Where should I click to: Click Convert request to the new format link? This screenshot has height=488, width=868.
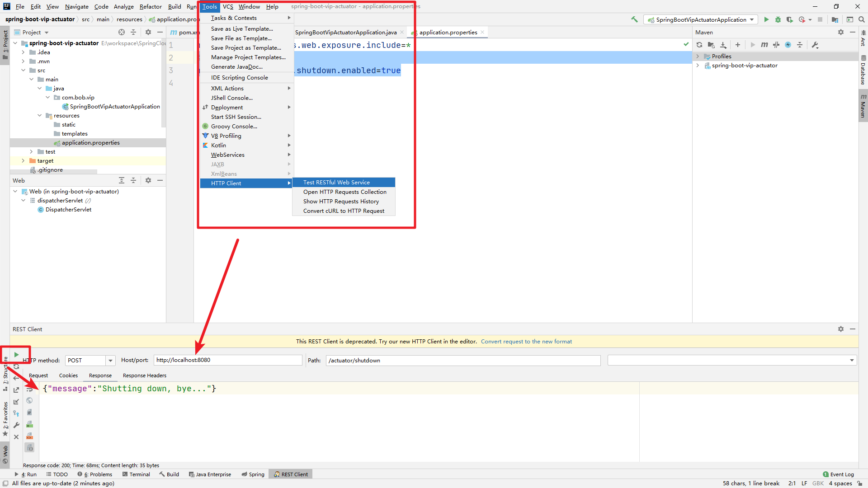526,341
